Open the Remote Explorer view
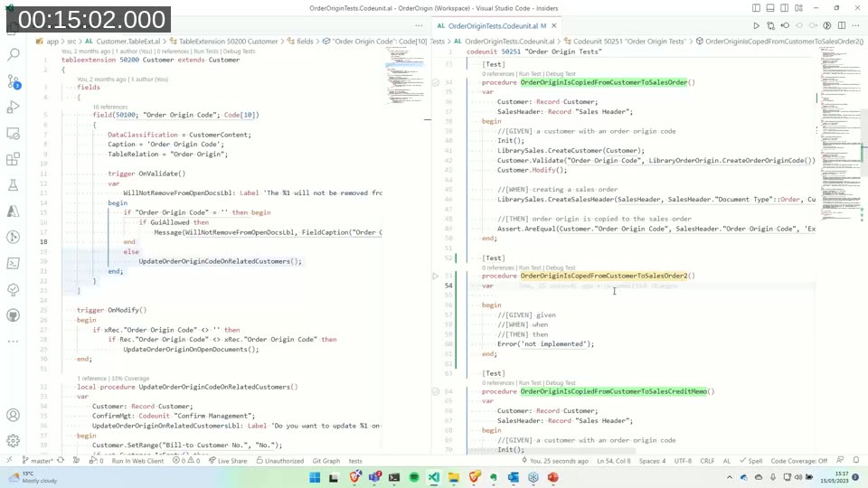The image size is (868, 488). (14, 134)
